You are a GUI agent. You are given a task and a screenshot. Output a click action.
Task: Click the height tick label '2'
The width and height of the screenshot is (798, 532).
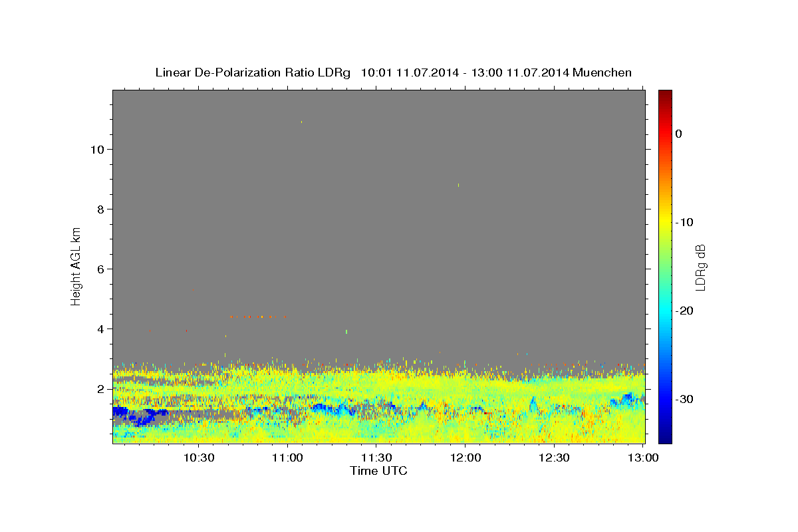coord(101,389)
